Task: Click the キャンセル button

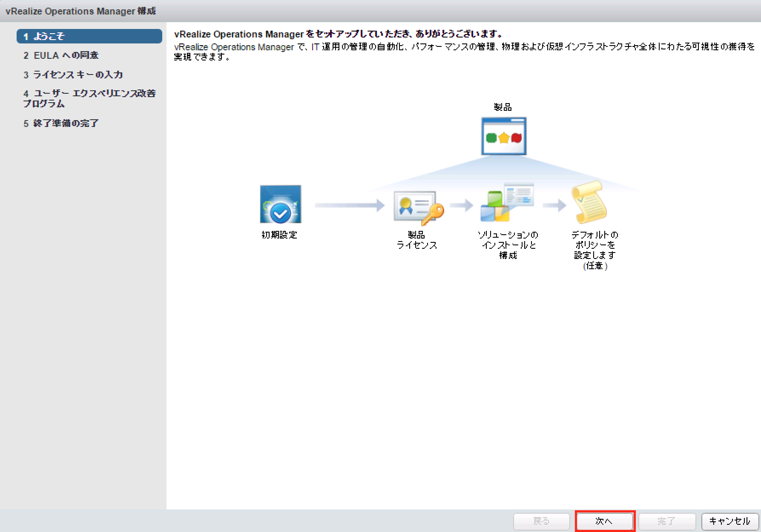Action: pyautogui.click(x=729, y=520)
